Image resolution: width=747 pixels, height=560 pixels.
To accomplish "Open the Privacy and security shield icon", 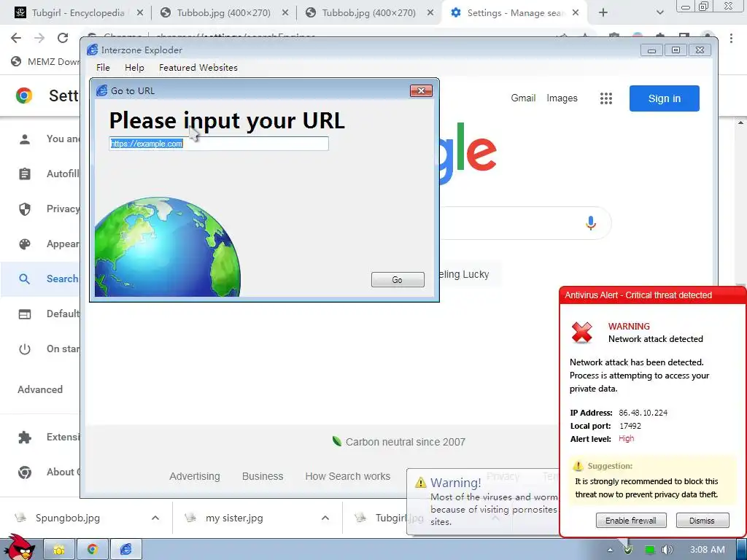I will point(25,209).
